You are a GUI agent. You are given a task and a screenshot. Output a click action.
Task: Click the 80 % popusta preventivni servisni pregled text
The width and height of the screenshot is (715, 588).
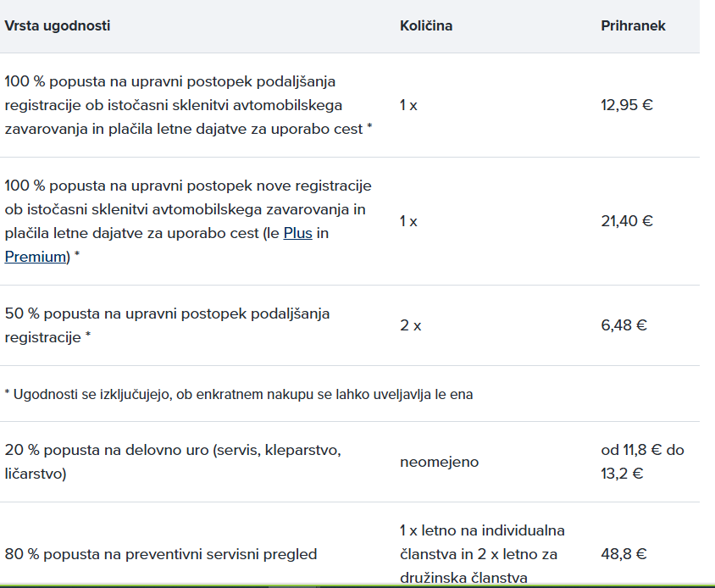160,554
